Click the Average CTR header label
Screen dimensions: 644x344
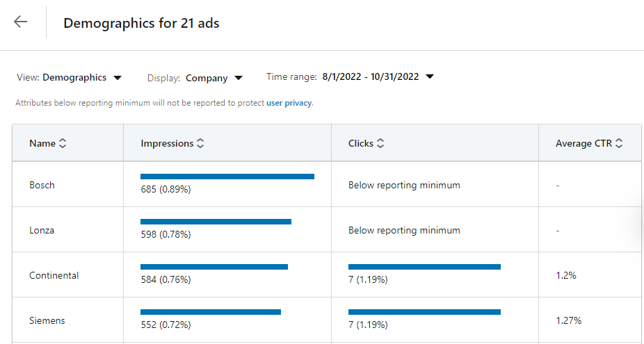(x=583, y=143)
